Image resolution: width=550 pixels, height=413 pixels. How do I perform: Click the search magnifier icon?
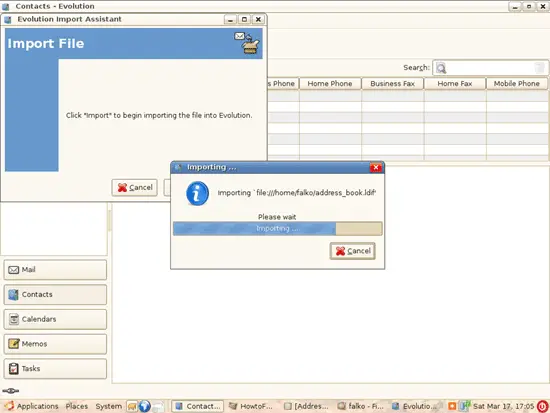(441, 68)
